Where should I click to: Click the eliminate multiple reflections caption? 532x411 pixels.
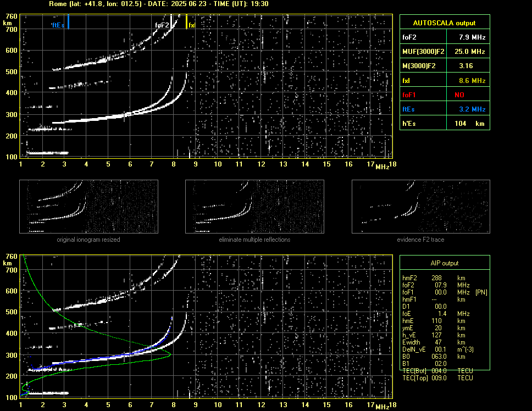pyautogui.click(x=254, y=240)
